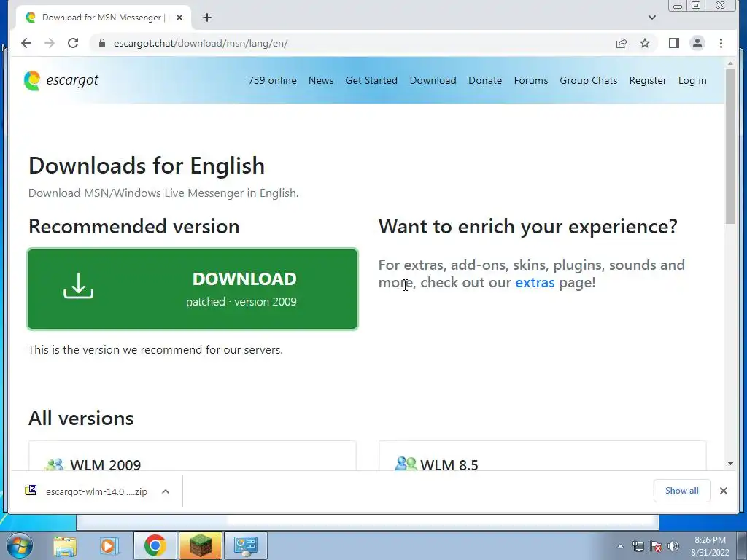The height and width of the screenshot is (560, 747).
Task: Click 'This is the version we recommend' text
Action: point(155,349)
